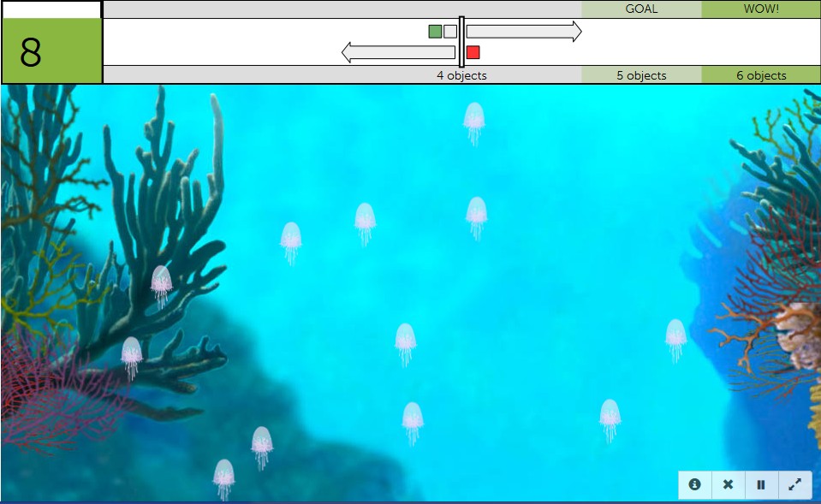The image size is (821, 504).
Task: Select the jellyfish nearest the info button
Action: tap(610, 420)
